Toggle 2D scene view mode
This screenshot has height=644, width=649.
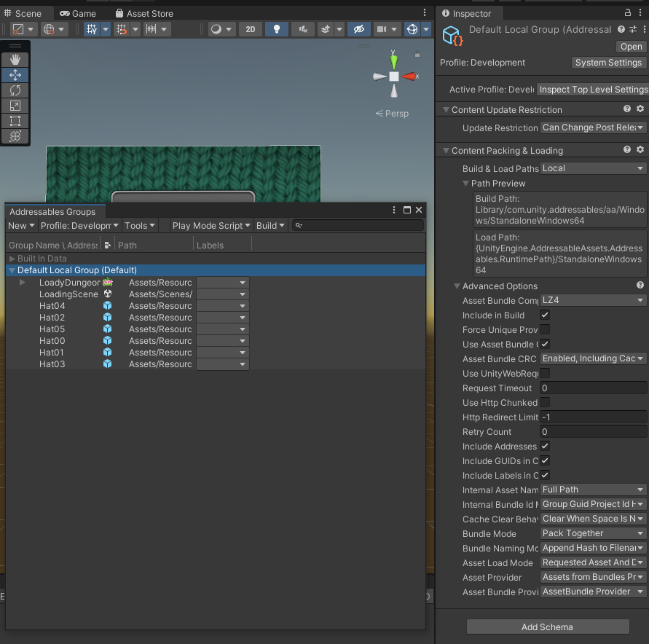point(251,29)
